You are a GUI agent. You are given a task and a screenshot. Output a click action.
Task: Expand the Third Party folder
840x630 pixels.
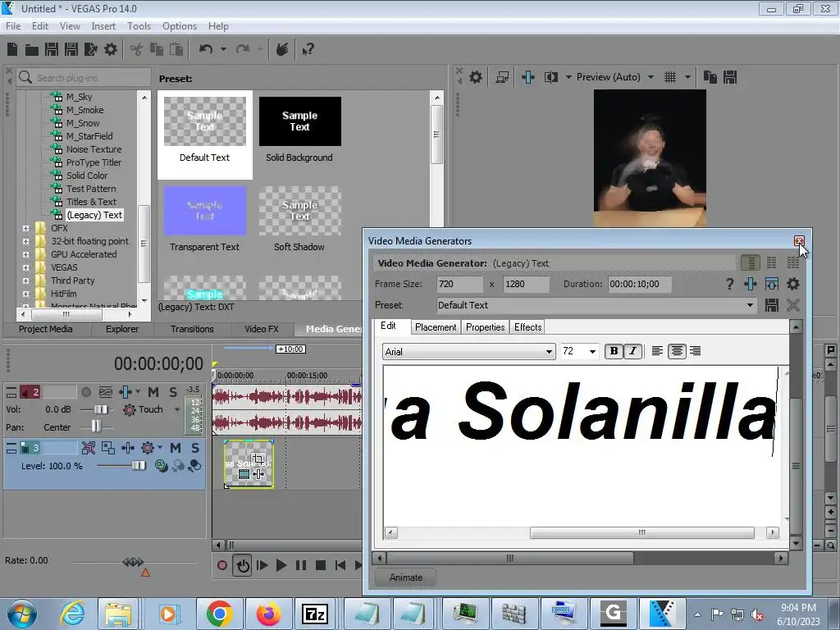click(25, 281)
